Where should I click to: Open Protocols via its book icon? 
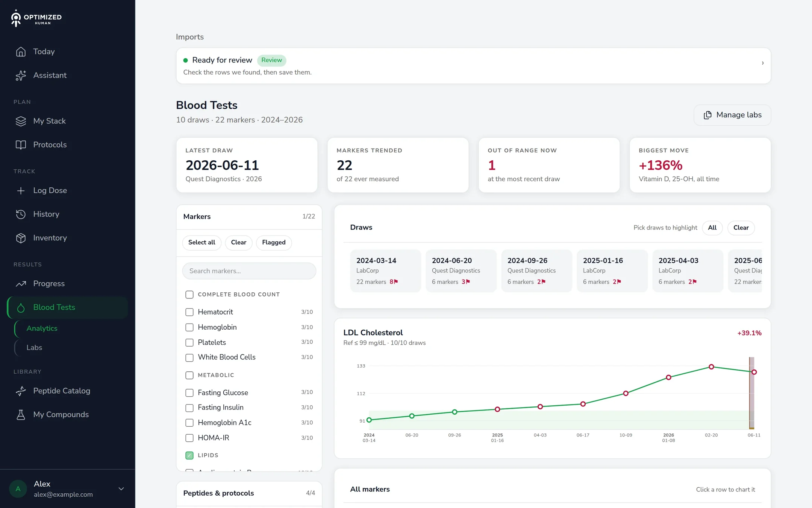click(x=21, y=145)
